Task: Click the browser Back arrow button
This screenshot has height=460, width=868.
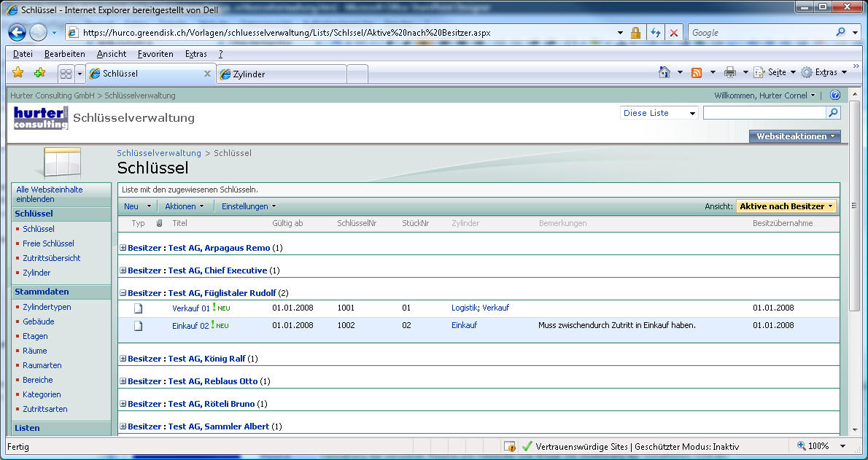Action: [x=18, y=33]
